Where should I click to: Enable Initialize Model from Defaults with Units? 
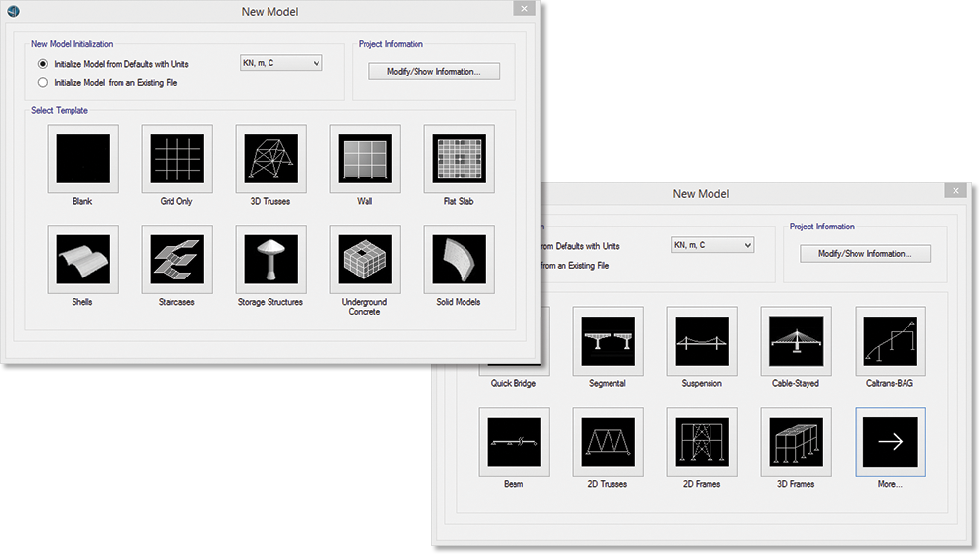click(43, 64)
